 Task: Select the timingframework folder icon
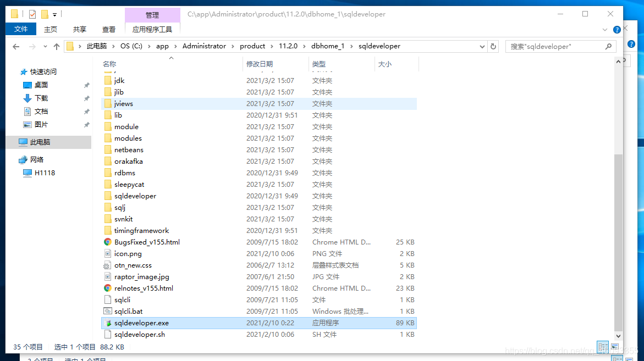[x=108, y=231]
